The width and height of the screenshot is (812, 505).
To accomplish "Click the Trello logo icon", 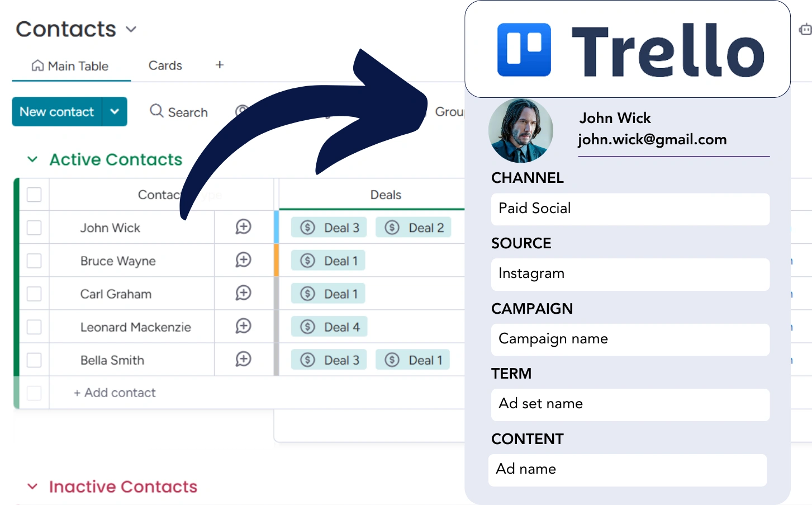I will click(524, 49).
